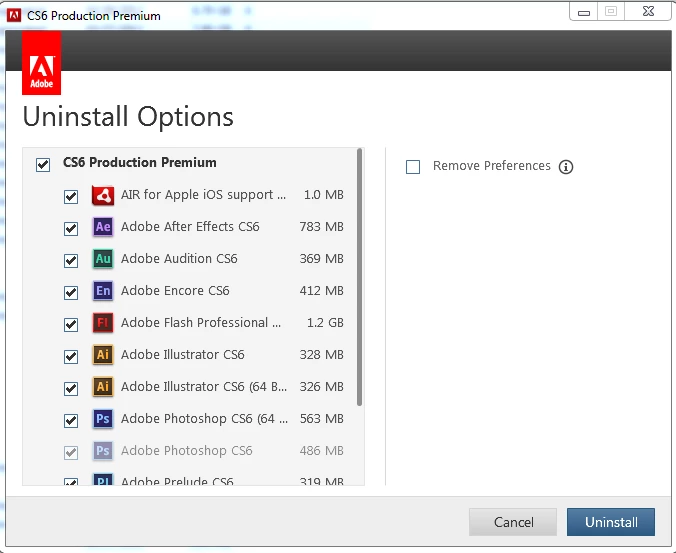Viewport: 676px width, 553px height.
Task: Uncheck Adobe Flash Professional checkbox
Action: click(x=71, y=325)
